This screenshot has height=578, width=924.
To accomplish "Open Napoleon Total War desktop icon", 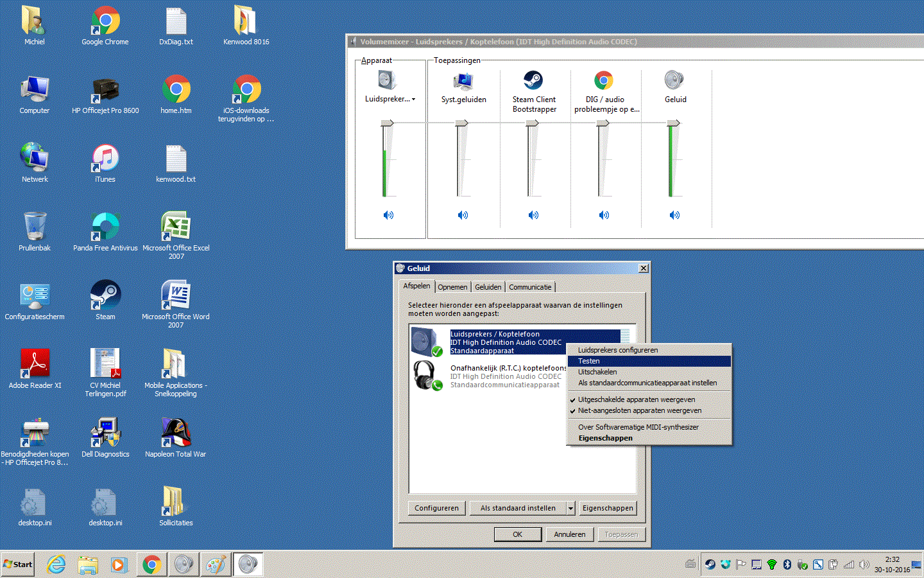I will (x=176, y=438).
